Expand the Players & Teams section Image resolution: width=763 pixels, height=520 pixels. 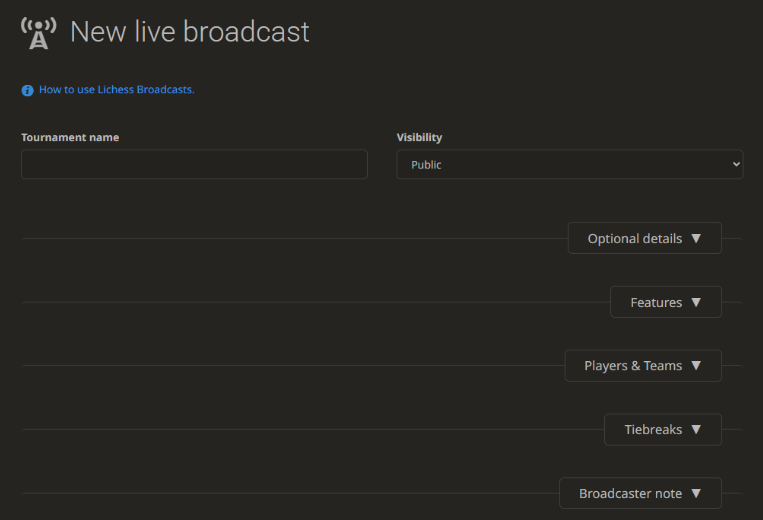633,366
